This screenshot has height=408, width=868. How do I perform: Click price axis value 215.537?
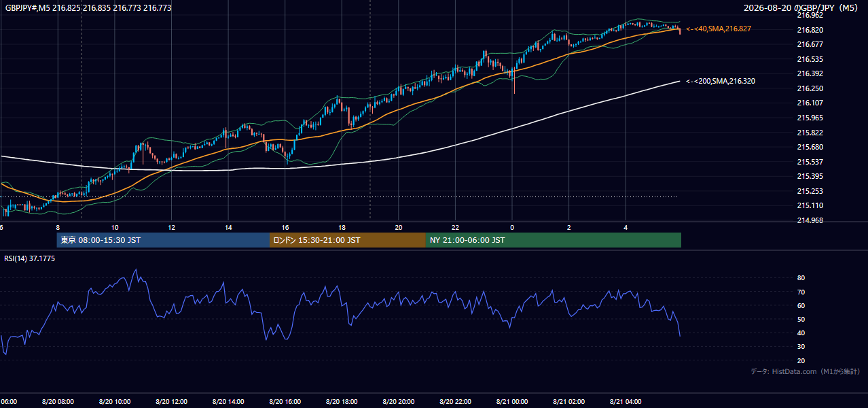point(810,162)
